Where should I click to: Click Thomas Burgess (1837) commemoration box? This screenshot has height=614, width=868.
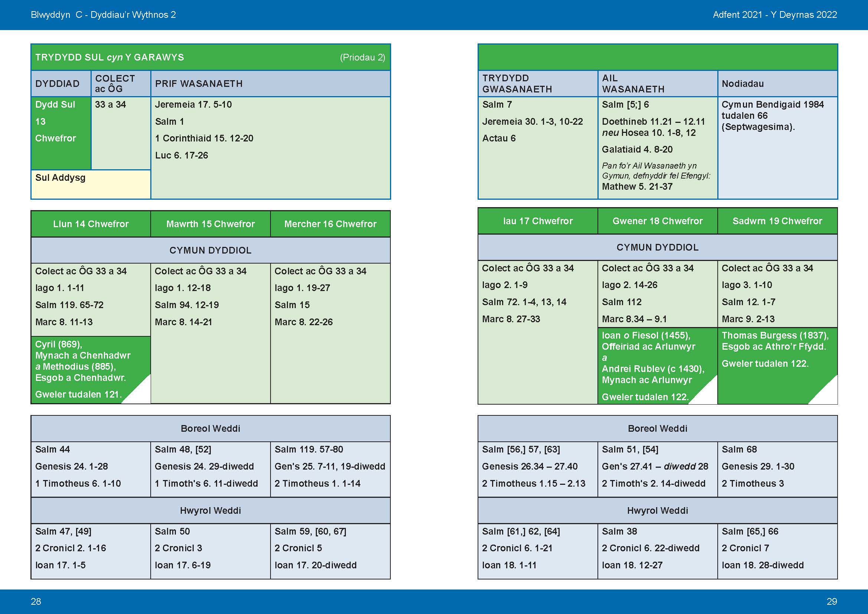(775, 341)
